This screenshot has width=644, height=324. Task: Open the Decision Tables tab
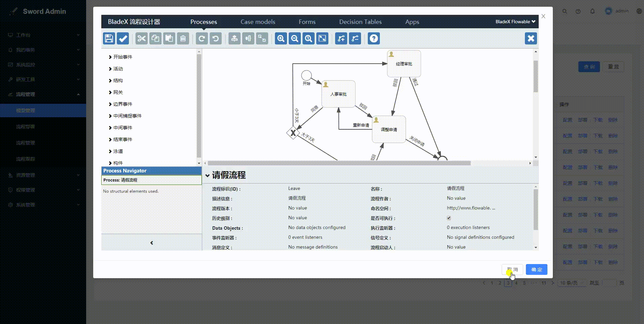pos(360,22)
